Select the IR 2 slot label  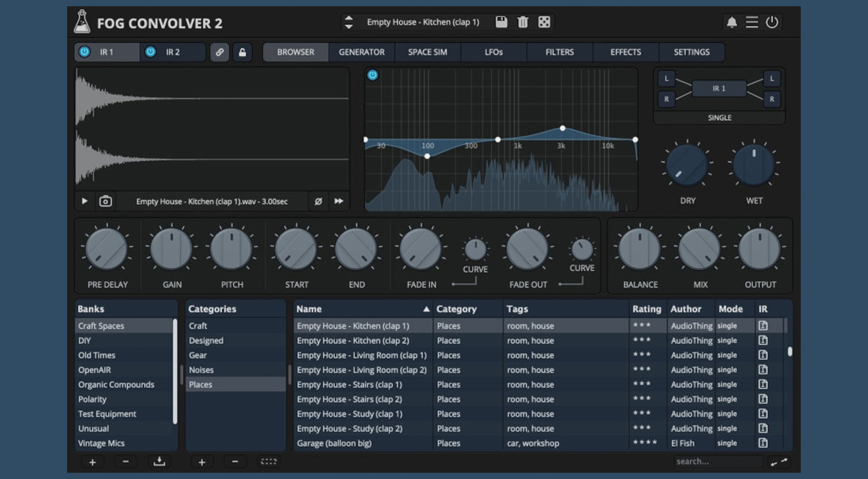(172, 52)
